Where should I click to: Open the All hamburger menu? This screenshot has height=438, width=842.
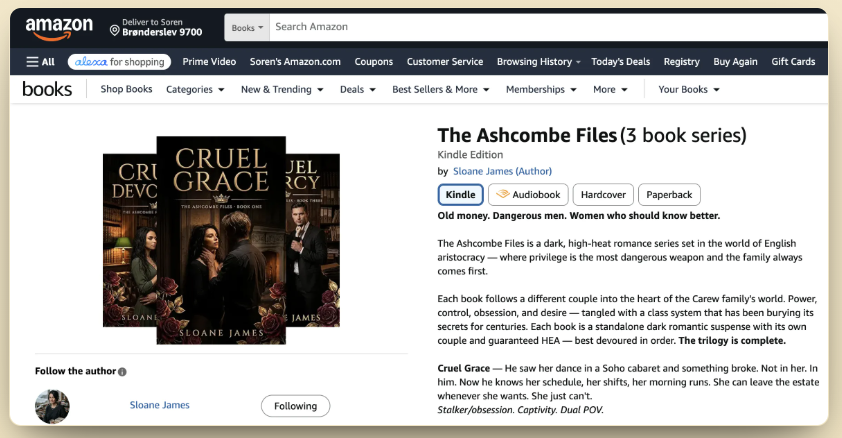40,62
